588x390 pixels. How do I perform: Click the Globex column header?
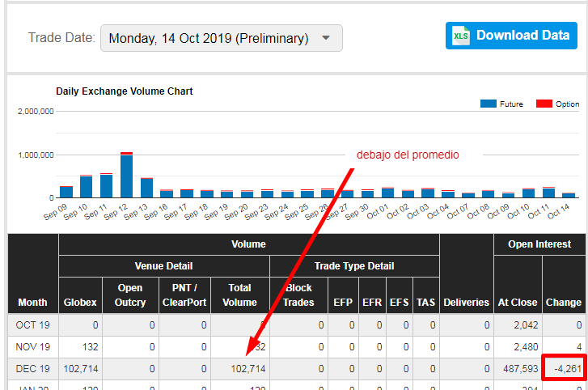tap(80, 302)
